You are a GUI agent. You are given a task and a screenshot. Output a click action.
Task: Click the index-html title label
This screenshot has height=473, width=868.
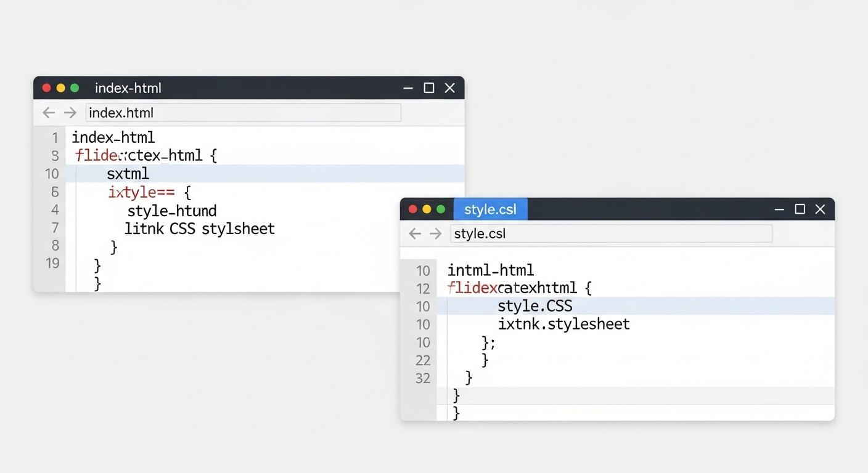(128, 88)
